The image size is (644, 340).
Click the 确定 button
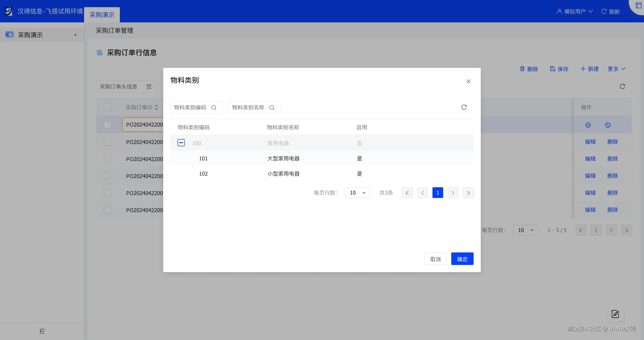(462, 259)
